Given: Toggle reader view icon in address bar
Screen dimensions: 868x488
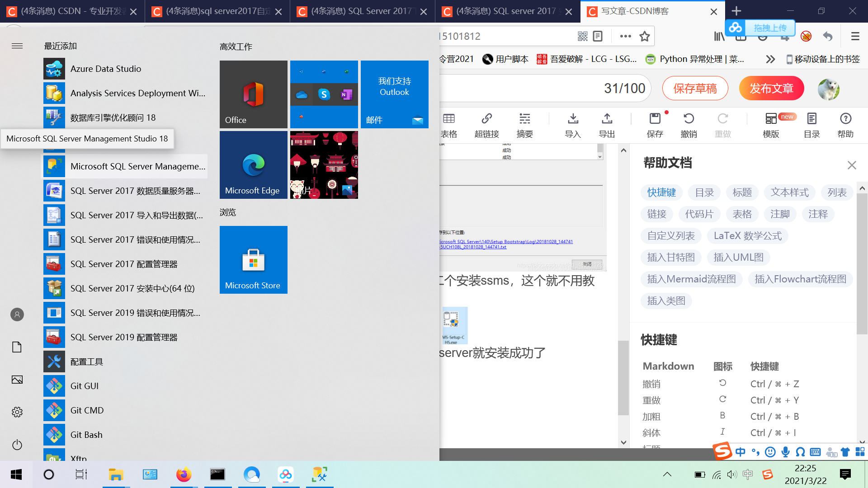Looking at the screenshot, I should pyautogui.click(x=598, y=36).
